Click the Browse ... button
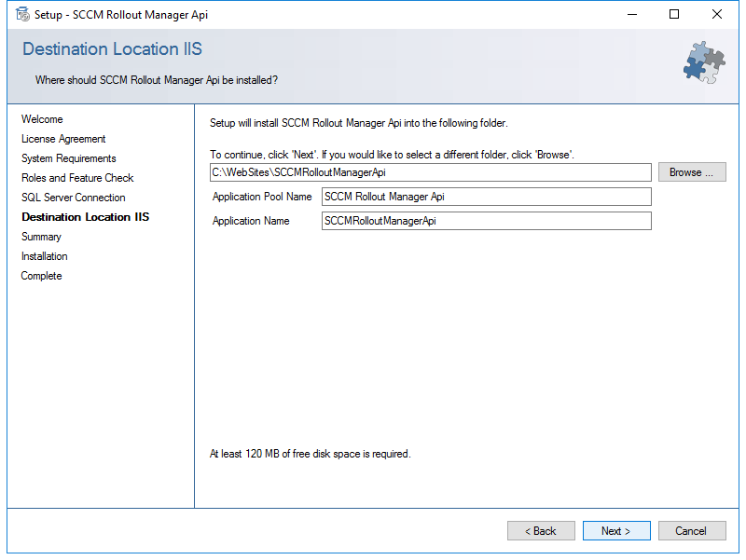This screenshot has width=746, height=560. click(692, 172)
